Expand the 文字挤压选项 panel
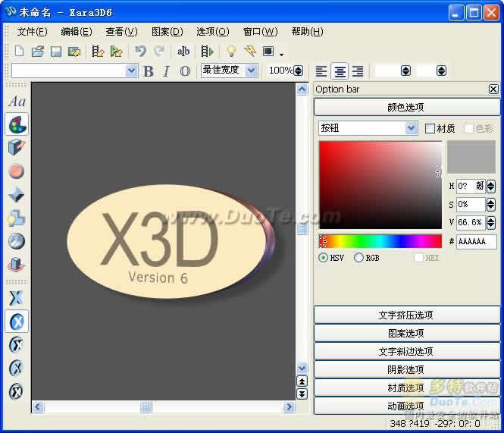This screenshot has width=504, height=433. [406, 315]
